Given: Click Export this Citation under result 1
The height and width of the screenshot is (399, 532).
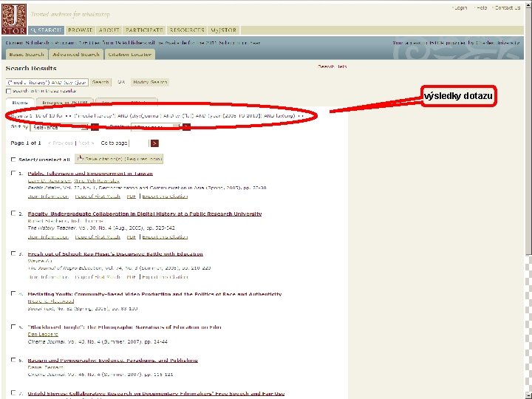Looking at the screenshot, I should 165,197.
